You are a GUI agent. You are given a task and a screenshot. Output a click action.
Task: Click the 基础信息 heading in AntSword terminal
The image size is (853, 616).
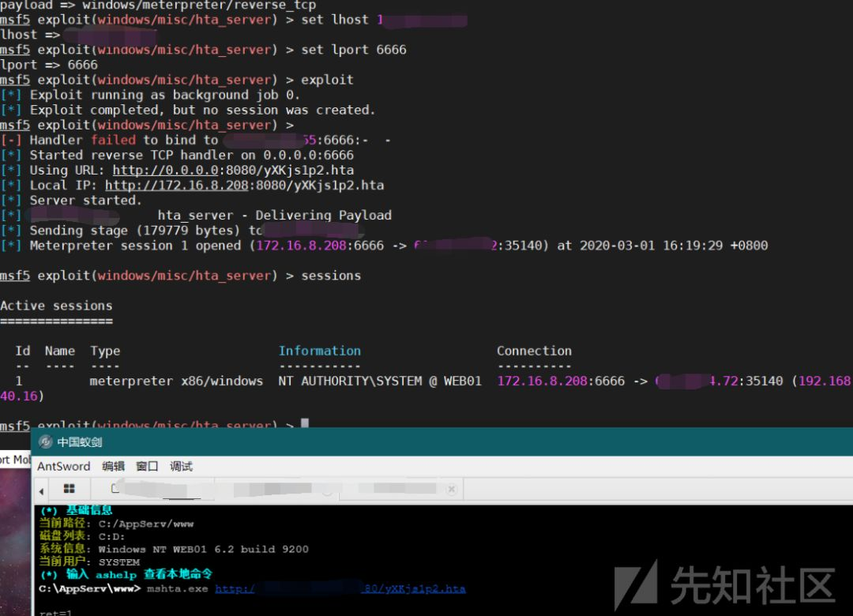click(x=88, y=510)
